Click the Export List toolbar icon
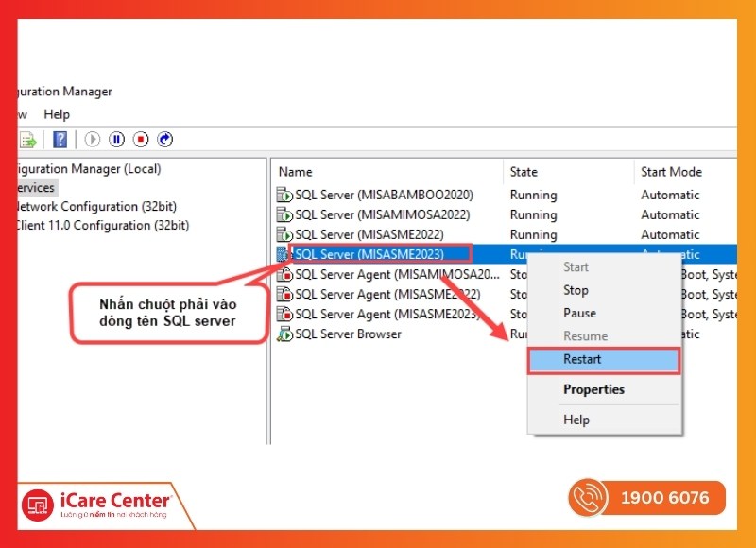Viewport: 756px width, 548px height. tap(27, 140)
